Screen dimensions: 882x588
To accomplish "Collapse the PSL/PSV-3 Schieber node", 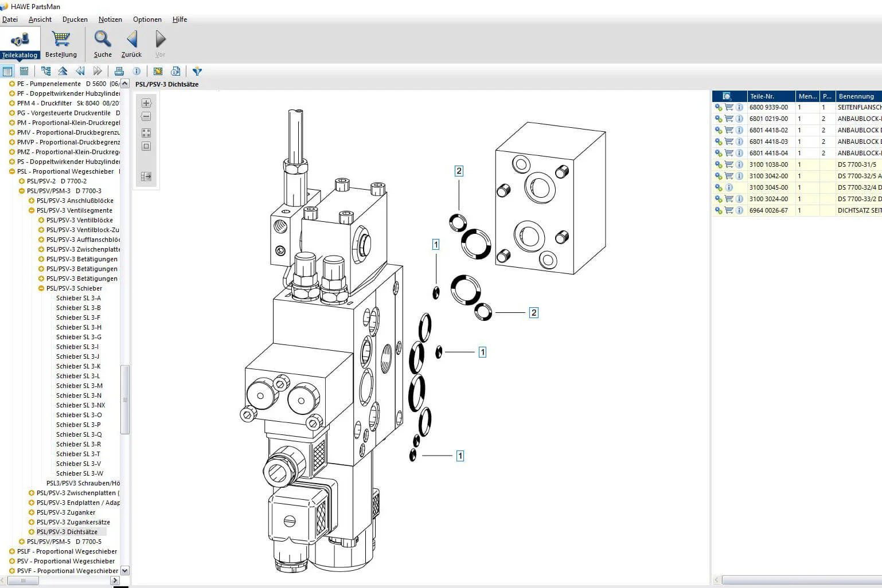I will 41,288.
